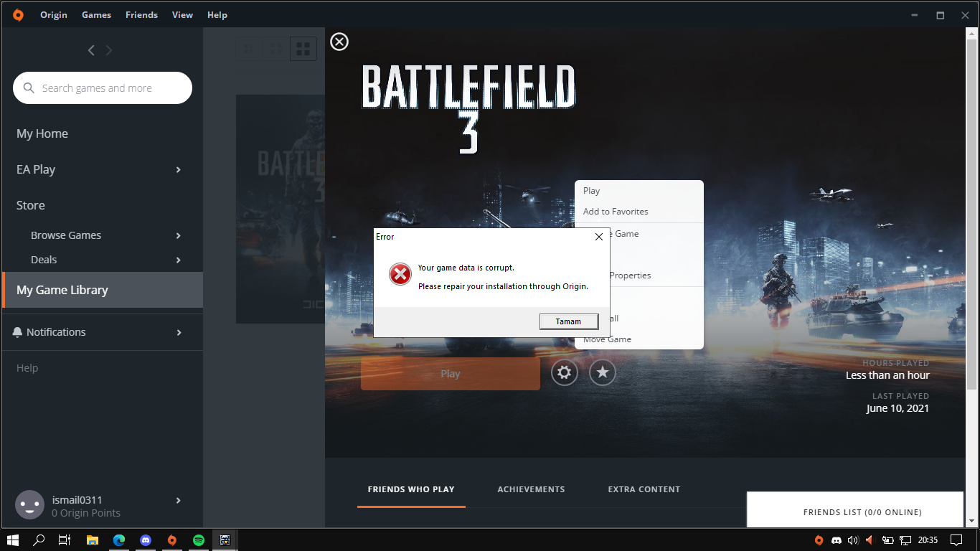Open the Windows notification center
The image size is (980, 551).
point(956,540)
